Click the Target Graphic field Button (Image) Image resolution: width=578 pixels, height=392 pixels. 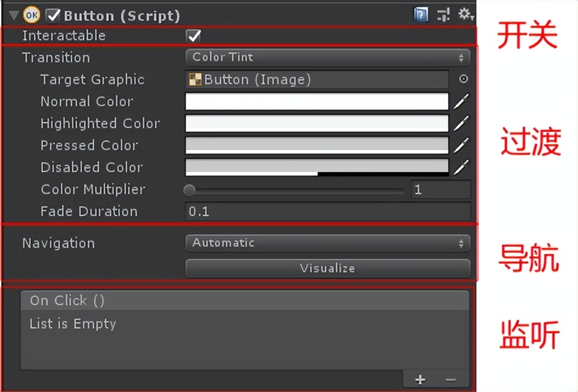coord(317,79)
